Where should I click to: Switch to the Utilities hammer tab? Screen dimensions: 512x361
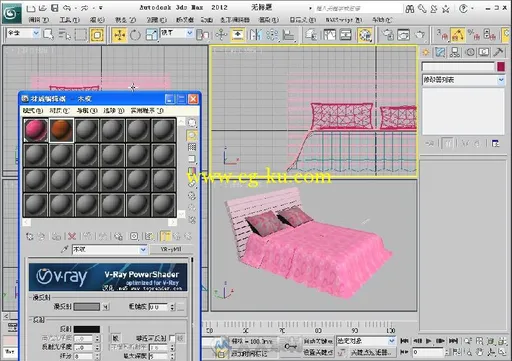click(498, 52)
